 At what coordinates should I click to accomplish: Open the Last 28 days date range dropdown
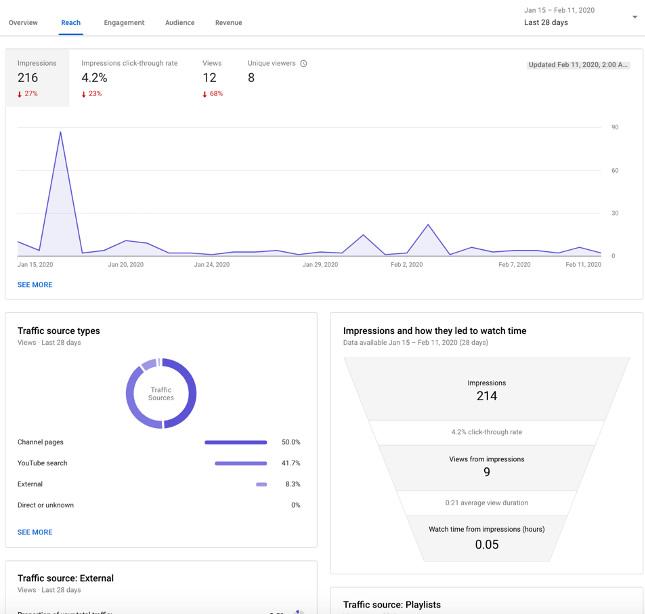point(580,17)
